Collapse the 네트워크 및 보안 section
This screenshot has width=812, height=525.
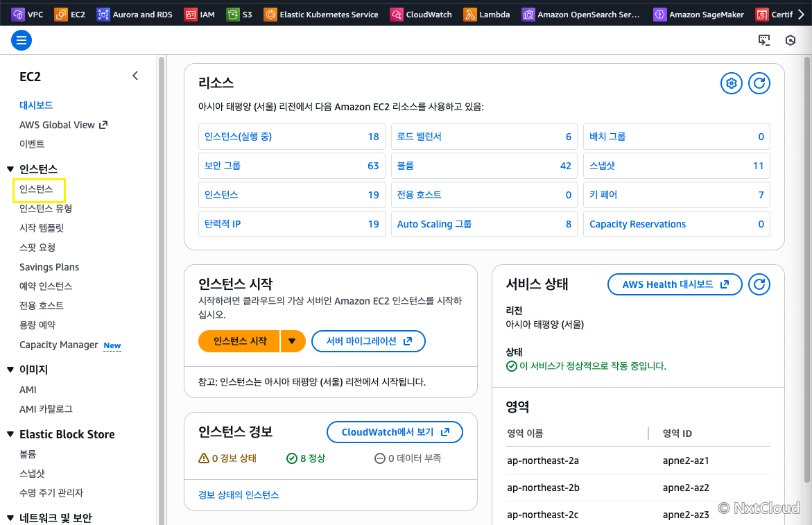10,518
